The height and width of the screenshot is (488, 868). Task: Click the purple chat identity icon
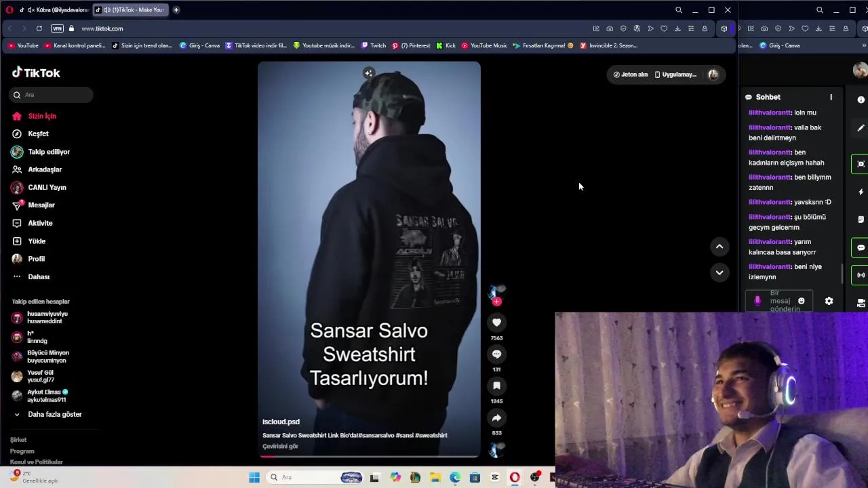coord(757,301)
